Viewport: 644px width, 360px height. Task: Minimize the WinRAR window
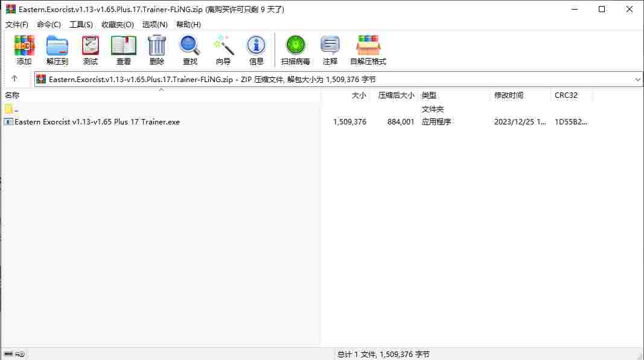(x=575, y=9)
